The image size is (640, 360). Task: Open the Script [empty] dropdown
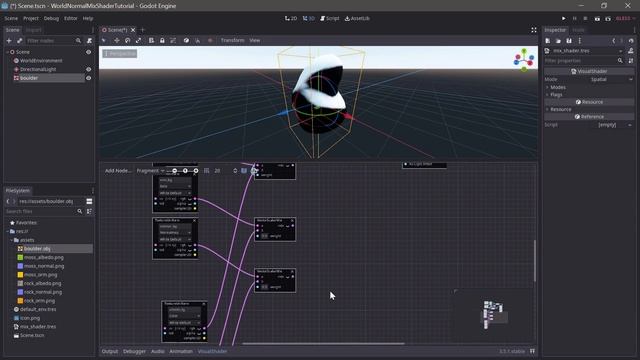click(610, 125)
